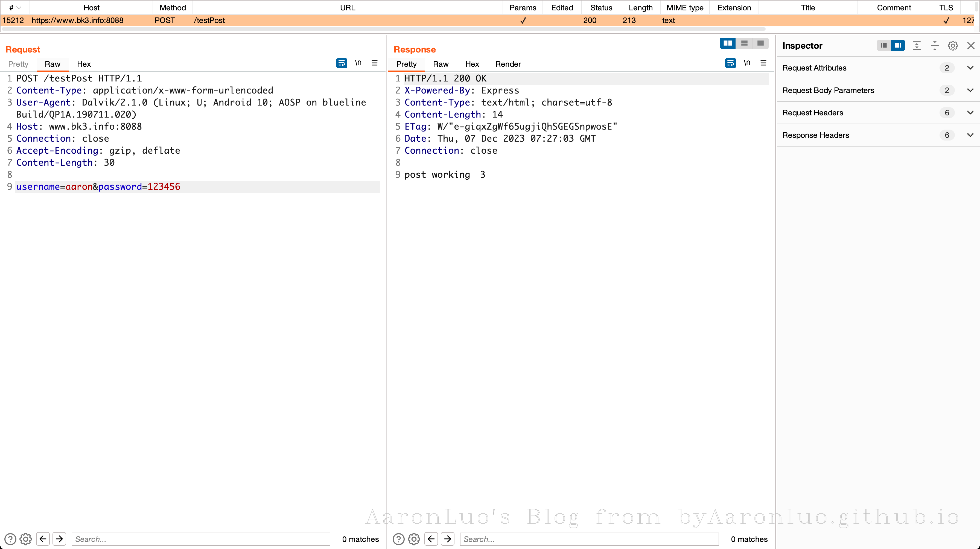The image size is (980, 549).
Task: Sort history by Status column header
Action: coord(601,8)
